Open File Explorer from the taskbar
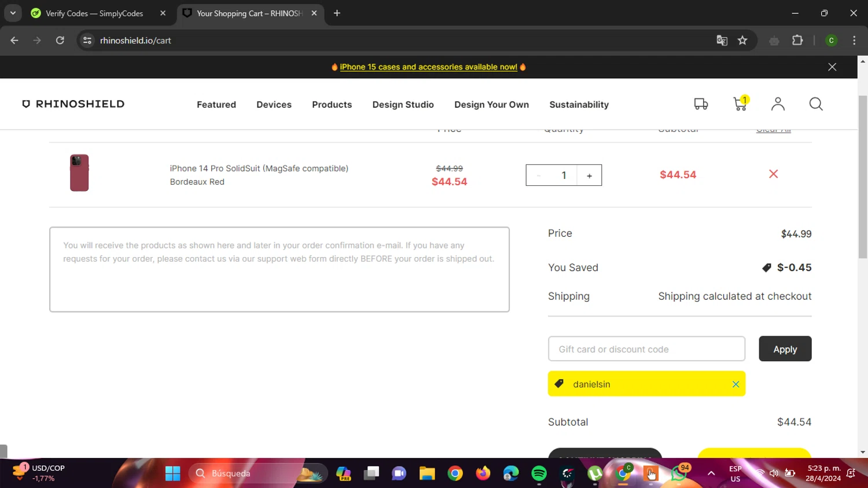 [427, 474]
